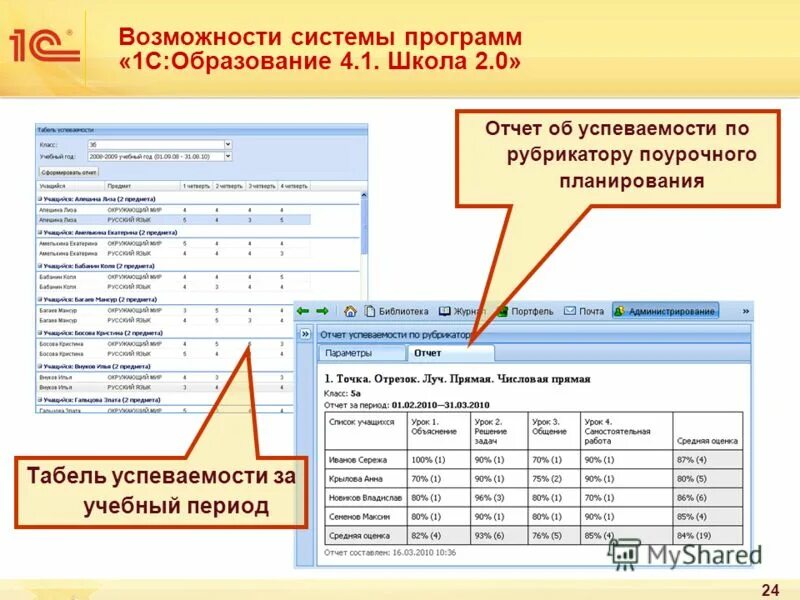Viewport: 800px width, 600px height.
Task: Click the Крылова Анна name cell
Action: 366,479
